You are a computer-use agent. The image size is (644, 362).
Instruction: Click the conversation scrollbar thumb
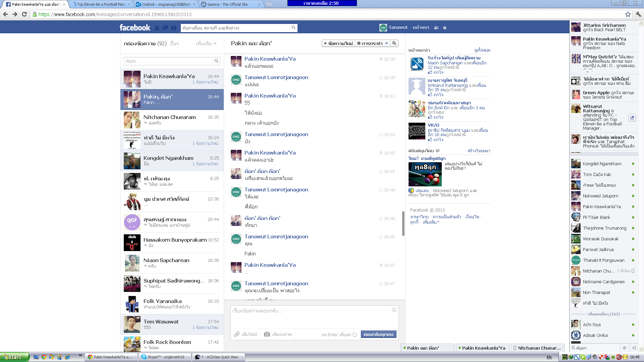pos(403,223)
